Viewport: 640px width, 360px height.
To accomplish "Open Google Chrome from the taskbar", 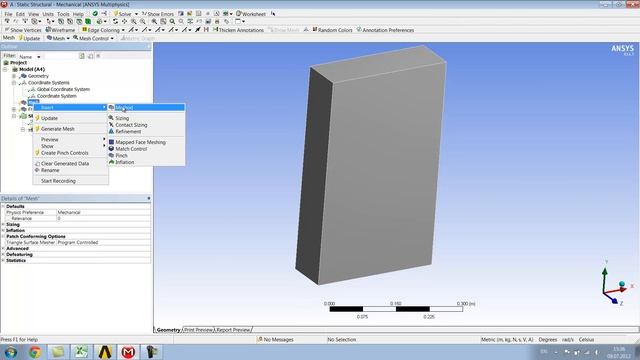I will click(35, 352).
